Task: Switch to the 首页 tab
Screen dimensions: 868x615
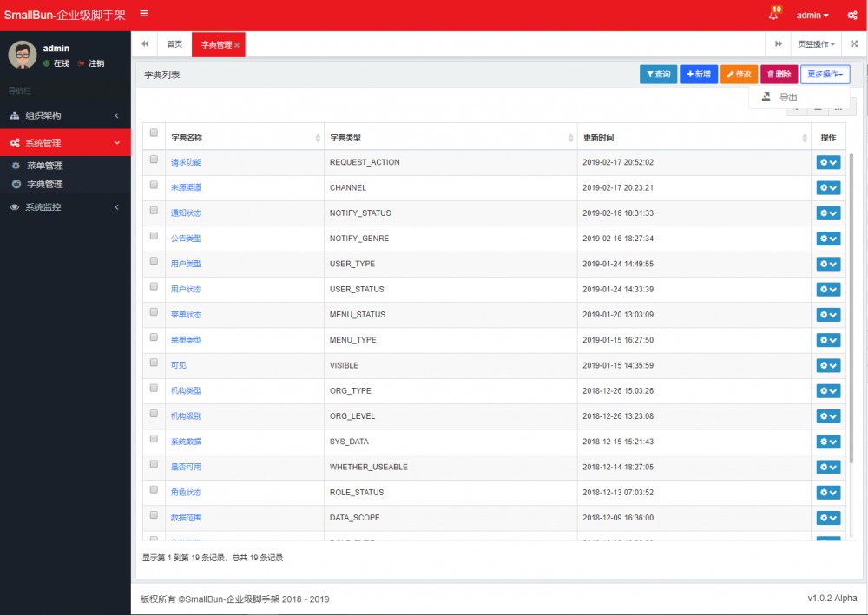Action: point(174,43)
